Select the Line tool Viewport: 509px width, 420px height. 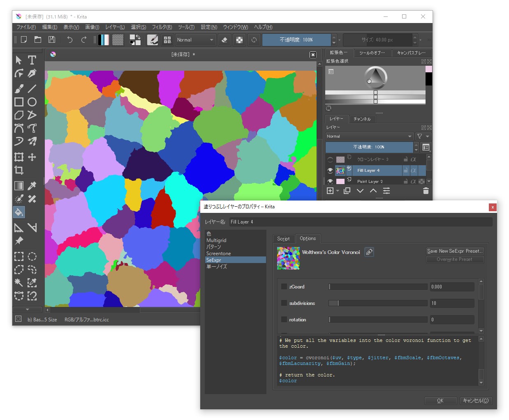[32, 88]
